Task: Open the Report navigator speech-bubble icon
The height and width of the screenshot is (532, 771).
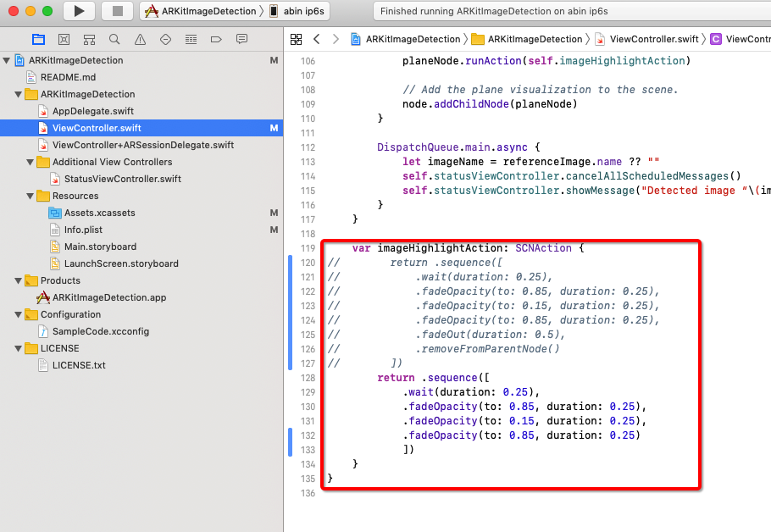Action: (241, 39)
